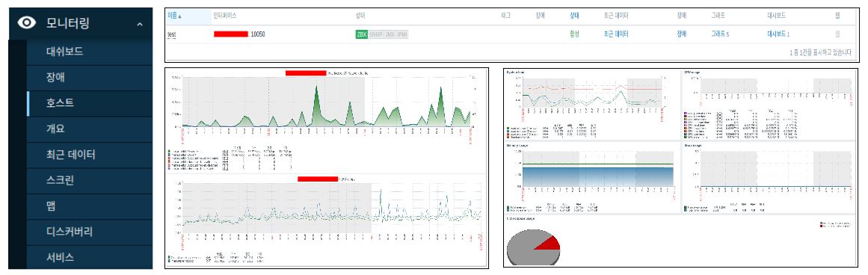868x275 pixels.
Task: Click the 웹 cell in test row
Action: 837,34
